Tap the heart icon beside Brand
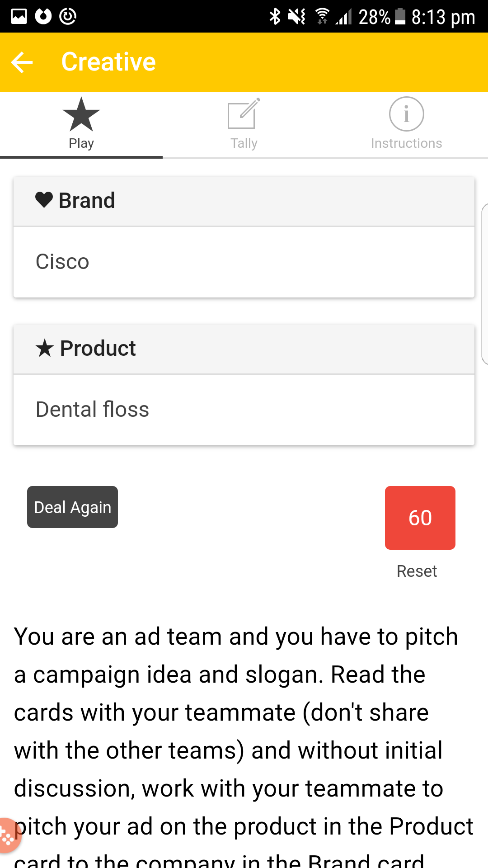The image size is (488, 868). pos(44,200)
